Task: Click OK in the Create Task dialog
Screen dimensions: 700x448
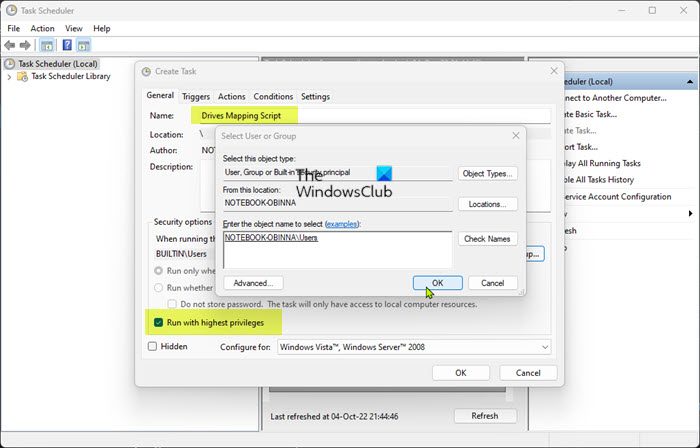Action: (461, 373)
